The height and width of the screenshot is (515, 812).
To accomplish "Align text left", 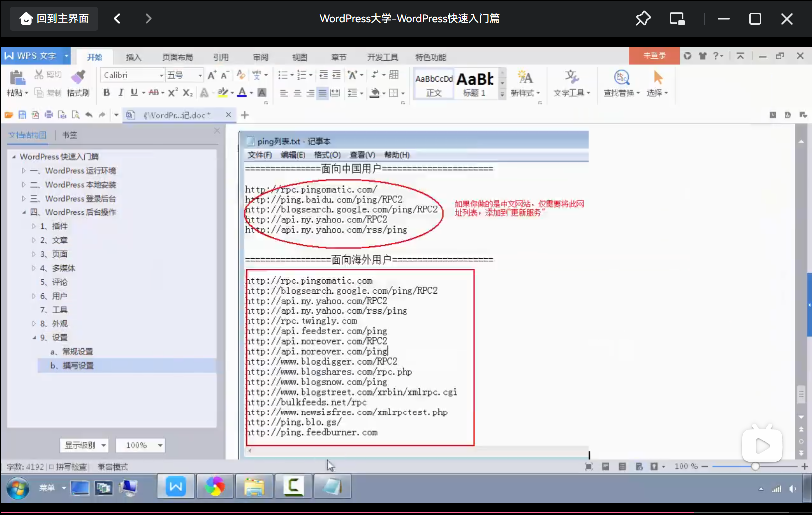I will coord(284,93).
